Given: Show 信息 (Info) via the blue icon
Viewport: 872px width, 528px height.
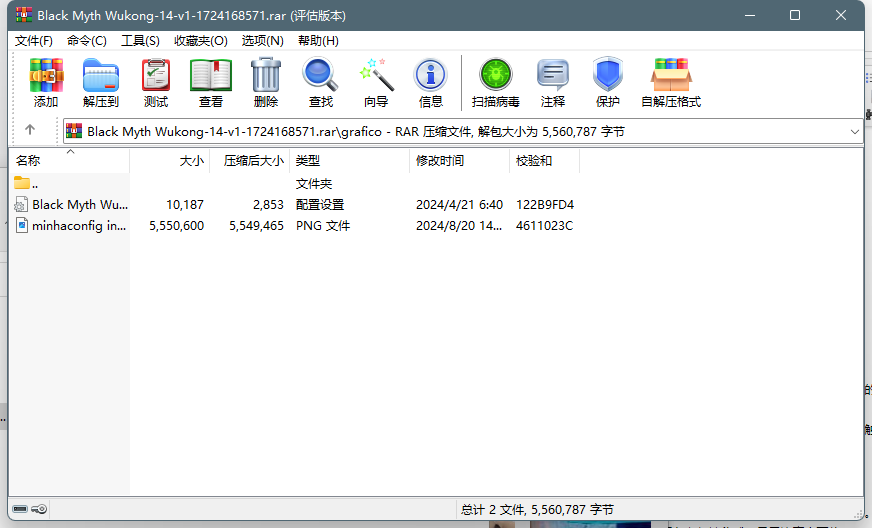Looking at the screenshot, I should click(430, 75).
